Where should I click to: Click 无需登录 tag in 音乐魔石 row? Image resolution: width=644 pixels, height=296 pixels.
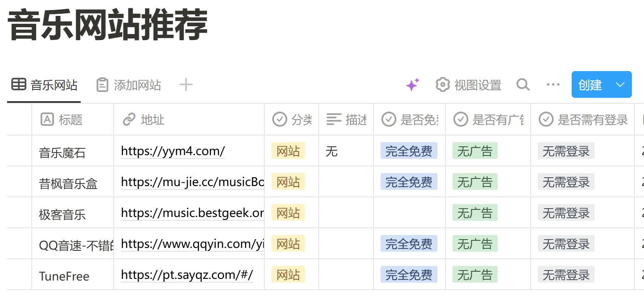point(566,151)
